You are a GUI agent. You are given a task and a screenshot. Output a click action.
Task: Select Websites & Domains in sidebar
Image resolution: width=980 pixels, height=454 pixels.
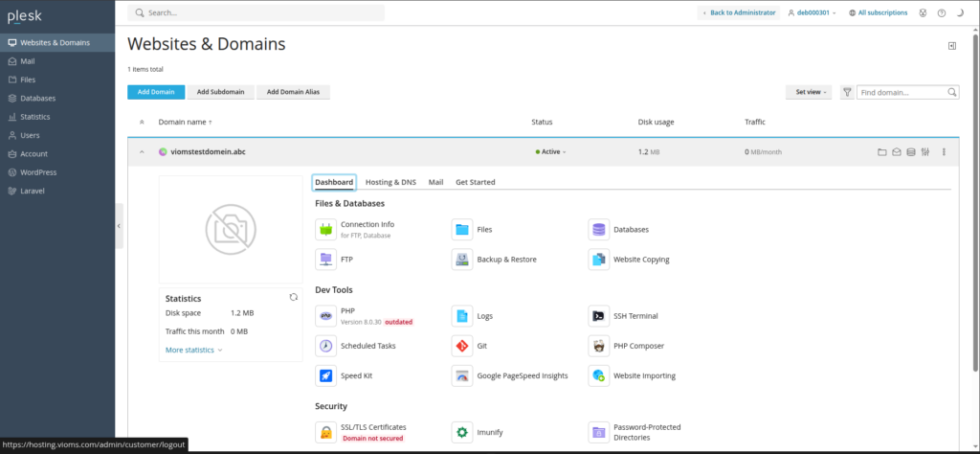[57, 42]
